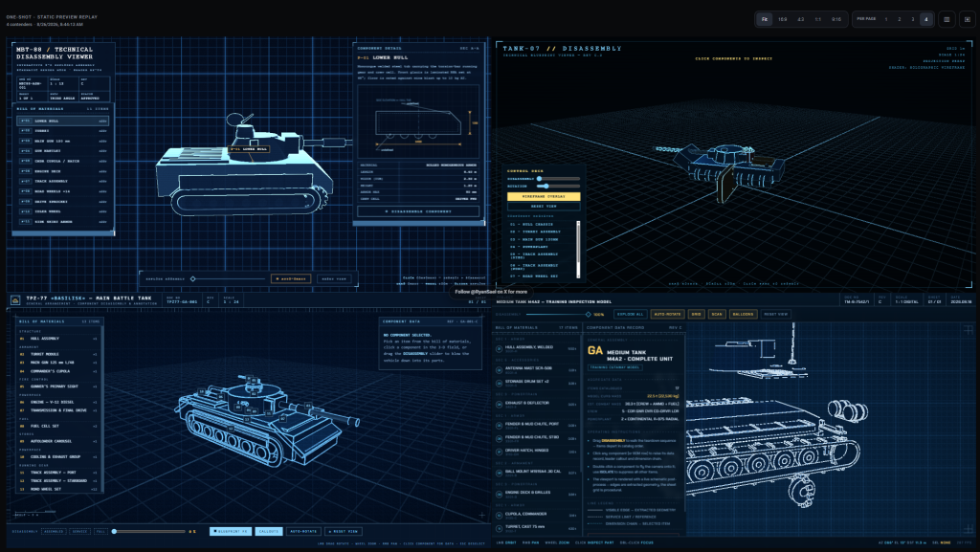Toggle Wireframe Overlay in TANK-07 control deck

[x=544, y=197]
